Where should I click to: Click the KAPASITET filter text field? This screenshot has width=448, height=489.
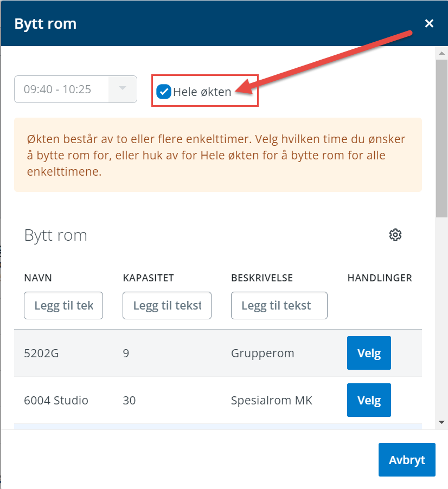[x=167, y=306]
